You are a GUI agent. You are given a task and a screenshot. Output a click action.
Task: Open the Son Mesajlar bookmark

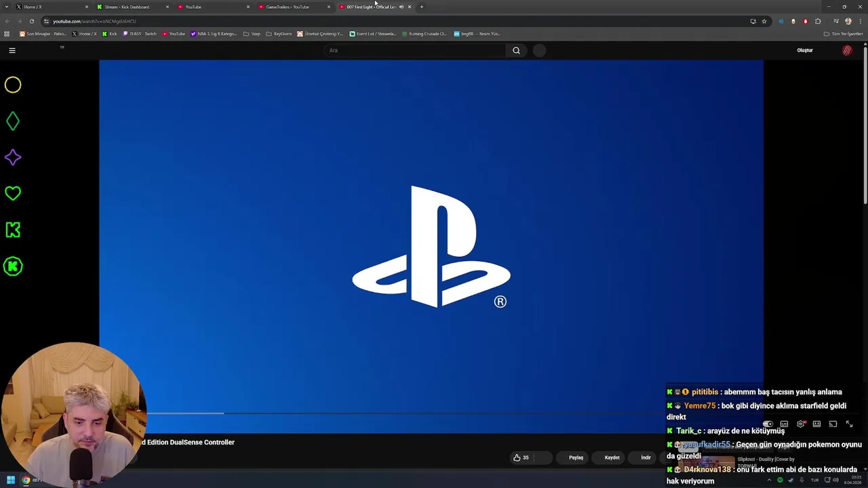[43, 33]
